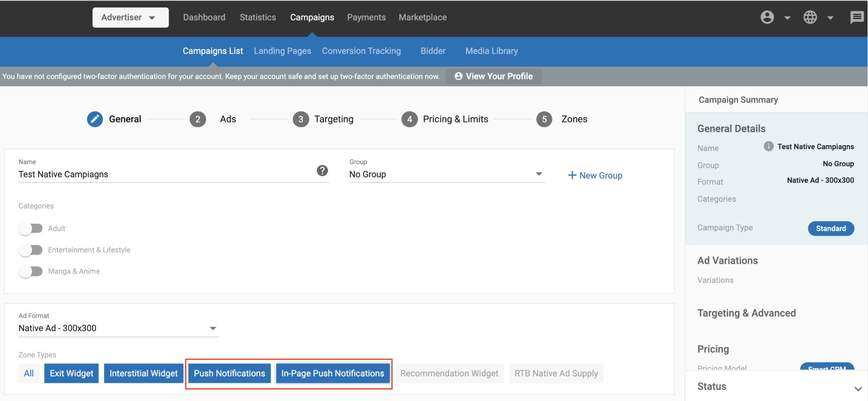The image size is (868, 401).
Task: Enable the Adult category toggle
Action: click(31, 229)
